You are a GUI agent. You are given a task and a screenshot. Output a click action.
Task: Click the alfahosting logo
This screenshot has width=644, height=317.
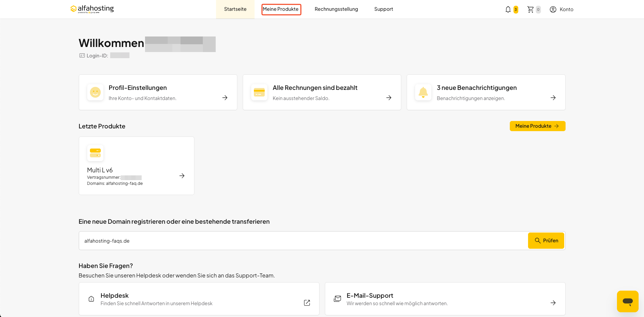point(92,9)
